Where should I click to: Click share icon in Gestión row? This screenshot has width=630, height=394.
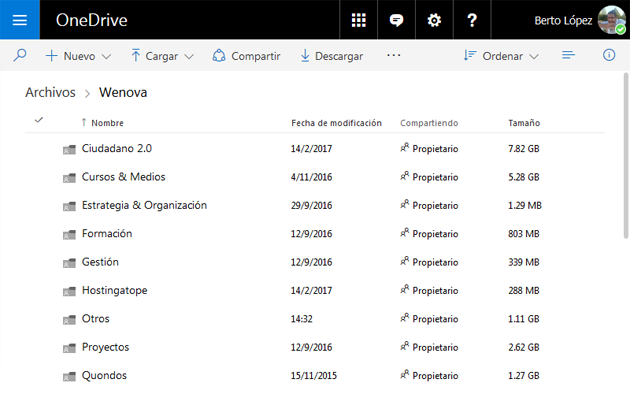click(405, 261)
